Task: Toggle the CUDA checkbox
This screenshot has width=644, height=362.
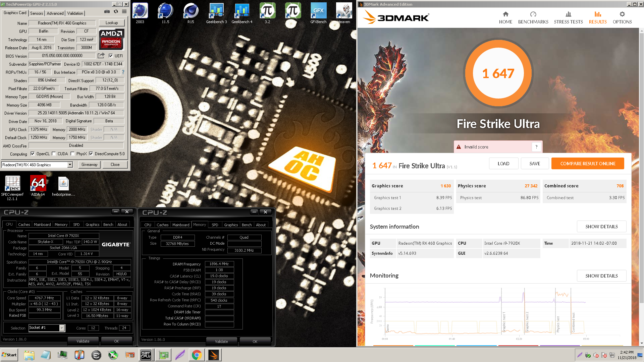Action: [x=54, y=154]
